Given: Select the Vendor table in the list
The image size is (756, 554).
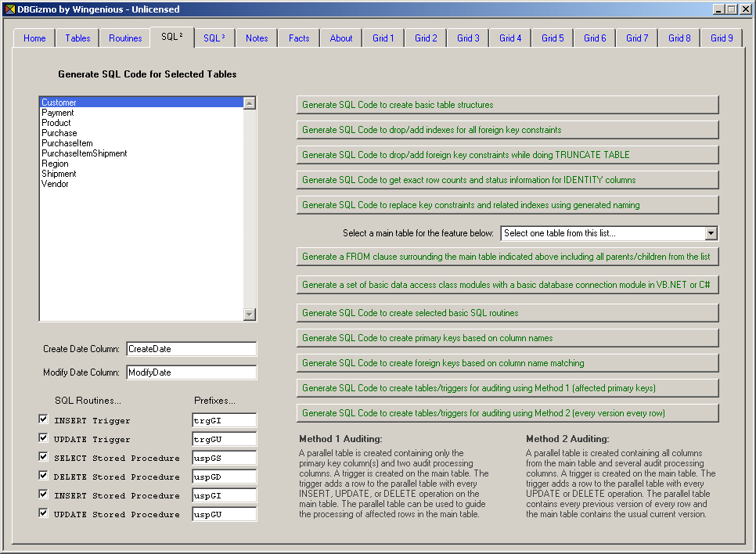Looking at the screenshot, I should click(x=56, y=185).
